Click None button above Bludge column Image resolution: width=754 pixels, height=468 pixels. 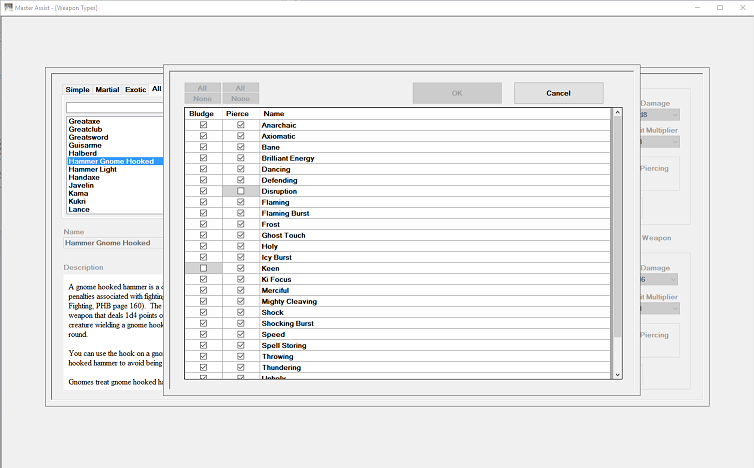[x=202, y=98]
